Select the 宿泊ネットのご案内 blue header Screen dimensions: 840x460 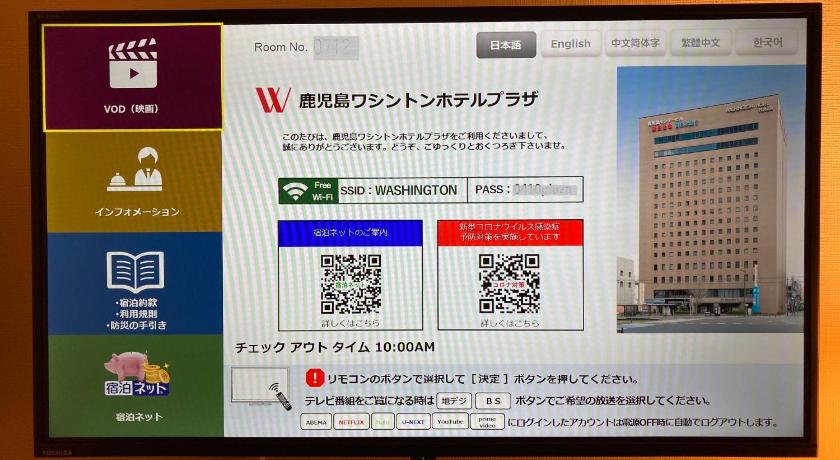pyautogui.click(x=350, y=233)
